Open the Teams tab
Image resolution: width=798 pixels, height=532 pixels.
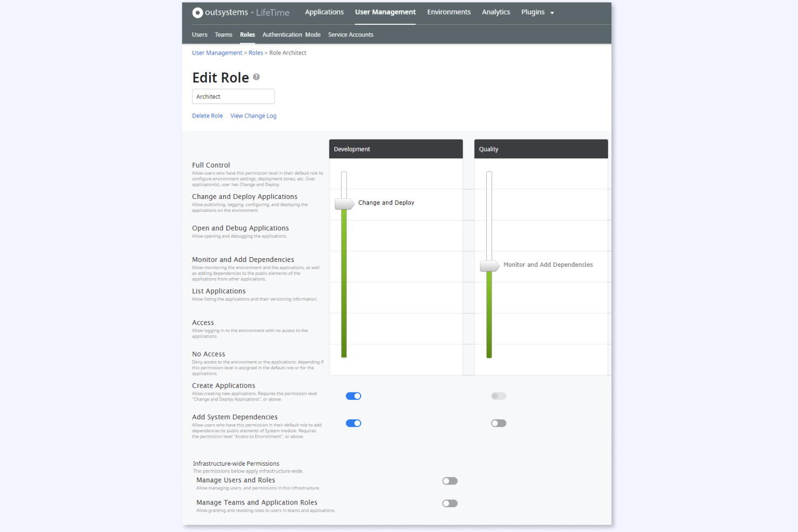pos(223,34)
